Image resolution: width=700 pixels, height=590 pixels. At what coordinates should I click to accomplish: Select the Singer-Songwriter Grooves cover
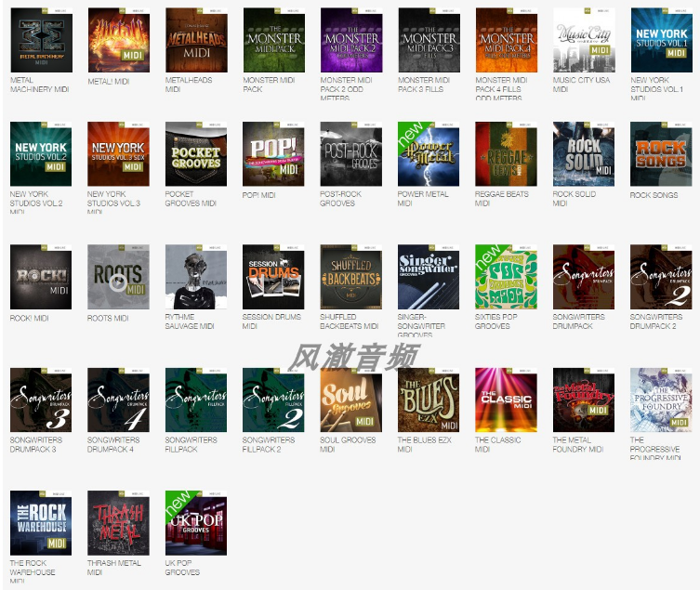tap(429, 277)
